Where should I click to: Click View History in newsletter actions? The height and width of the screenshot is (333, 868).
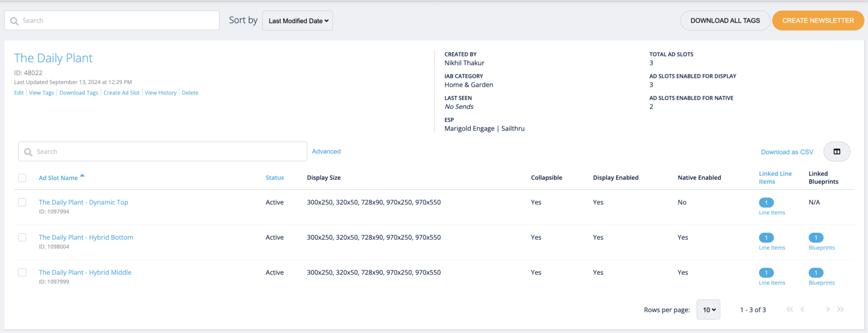point(161,93)
